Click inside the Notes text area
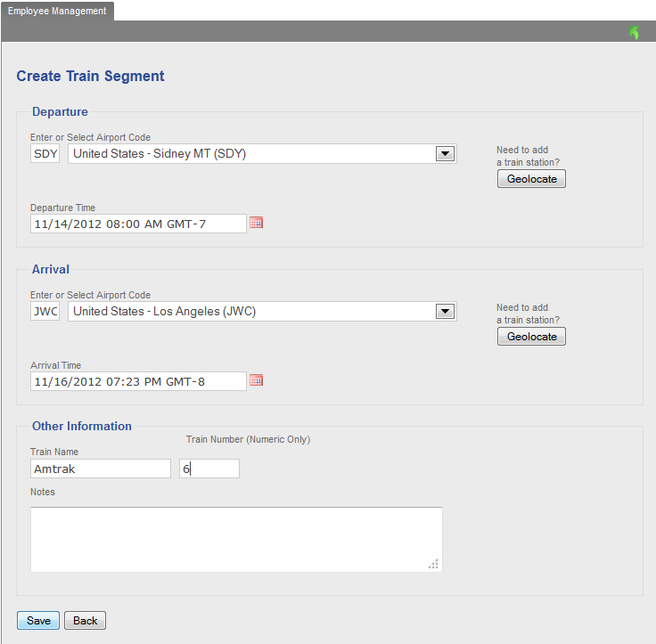Screen dimensions: 656x644 pyautogui.click(x=236, y=540)
